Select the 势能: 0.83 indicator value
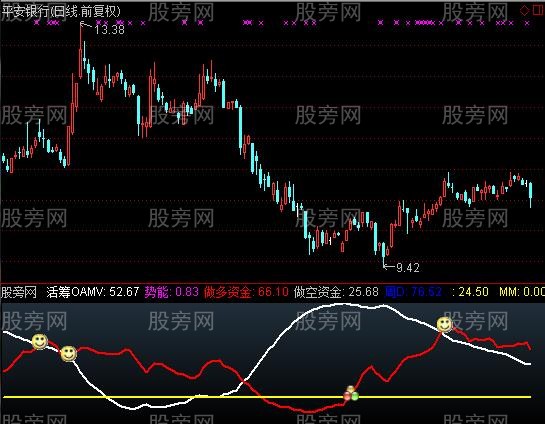The image size is (545, 424). click(x=171, y=292)
